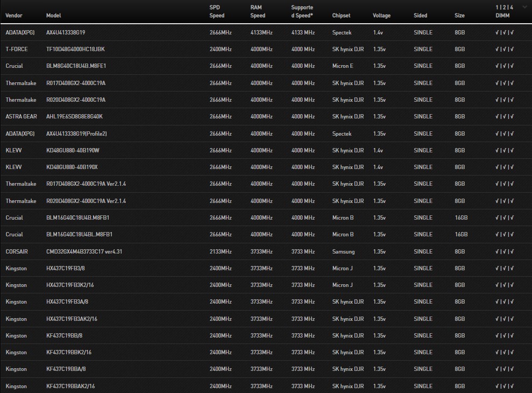This screenshot has width=532, height=393.
Task: Select model R017D408GX2-4000C19A without Ver2.1.4
Action: [76, 83]
